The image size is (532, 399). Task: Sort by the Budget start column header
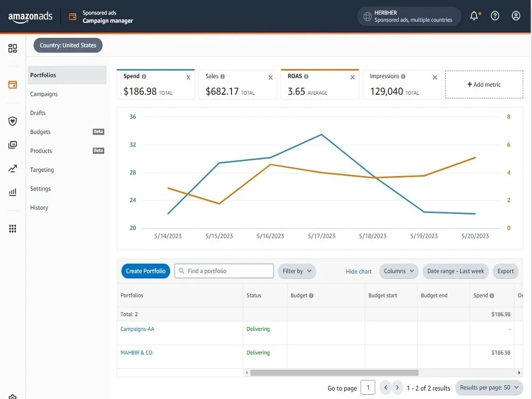pos(383,295)
